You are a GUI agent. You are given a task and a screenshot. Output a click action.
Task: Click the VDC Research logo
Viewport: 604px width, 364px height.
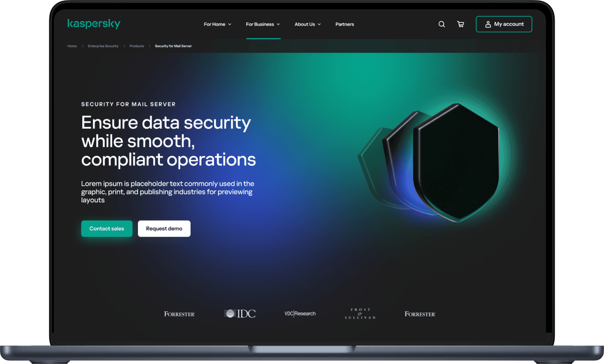[300, 314]
